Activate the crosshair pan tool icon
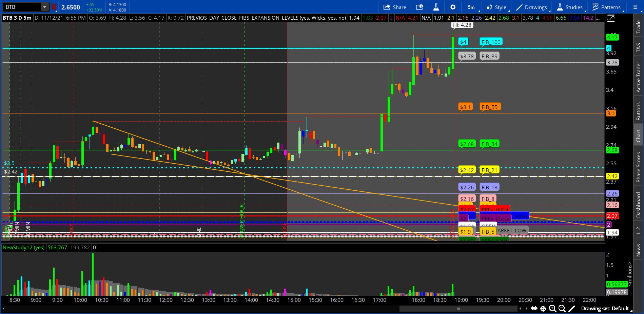 tap(543, 308)
